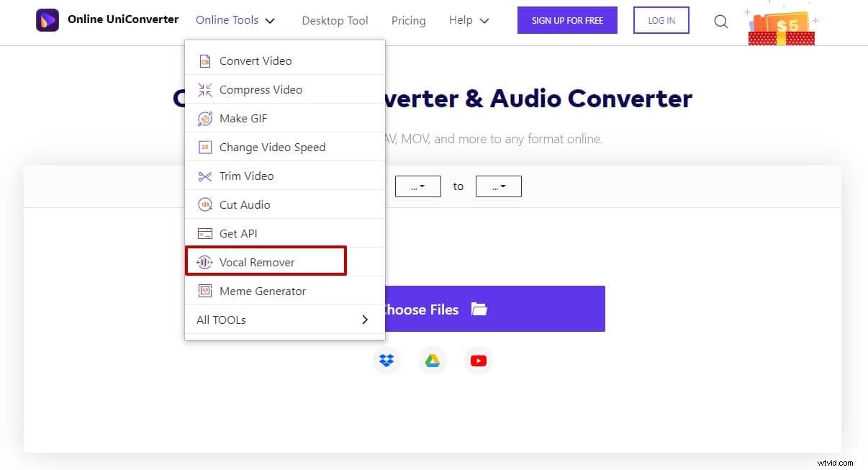The height and width of the screenshot is (470, 868).
Task: Click the Compress Video icon
Action: click(x=204, y=89)
